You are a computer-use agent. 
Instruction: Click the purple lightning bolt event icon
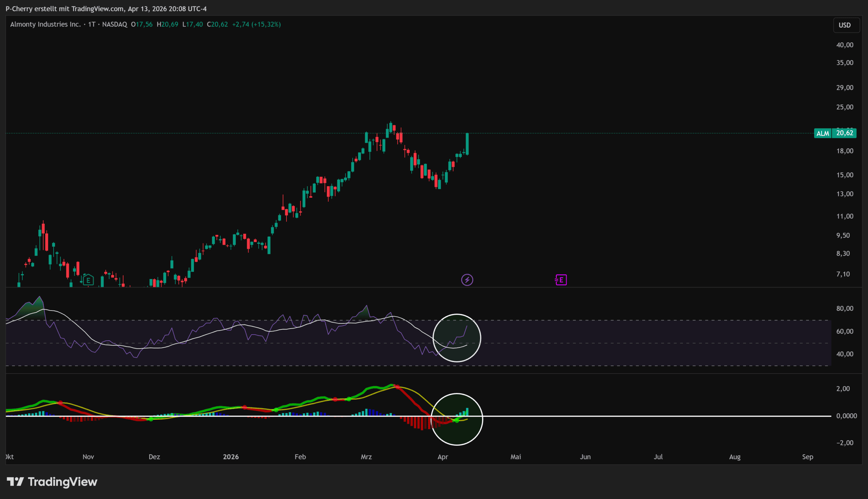coord(467,280)
